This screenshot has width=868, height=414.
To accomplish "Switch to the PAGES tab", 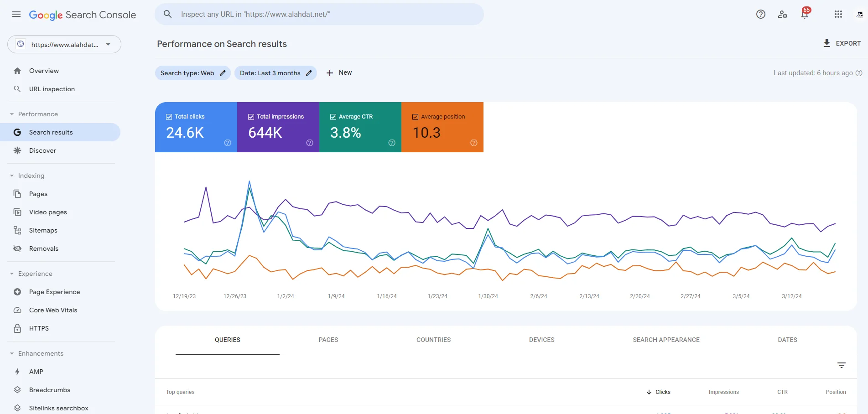I will (x=328, y=340).
